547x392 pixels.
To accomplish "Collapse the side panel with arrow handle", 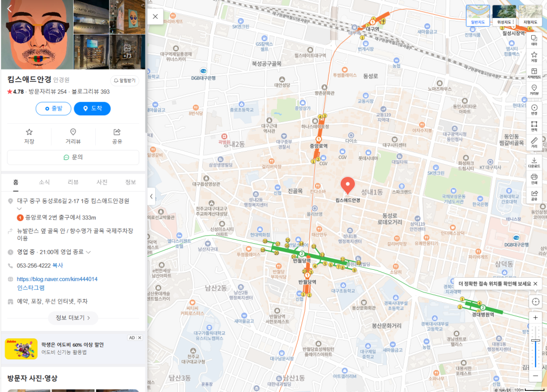I will click(x=151, y=196).
